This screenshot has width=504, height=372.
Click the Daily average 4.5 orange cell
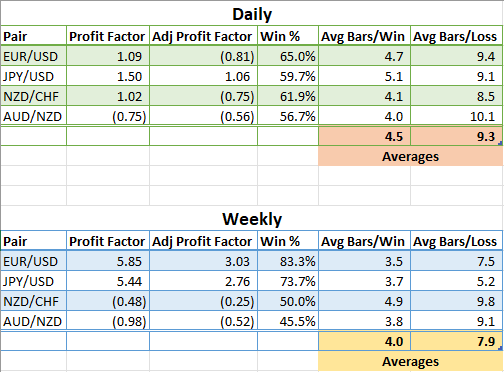point(365,136)
